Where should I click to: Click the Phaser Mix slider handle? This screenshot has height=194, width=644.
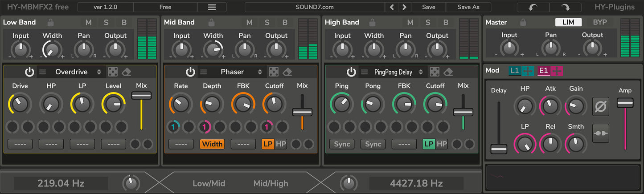[302, 112]
